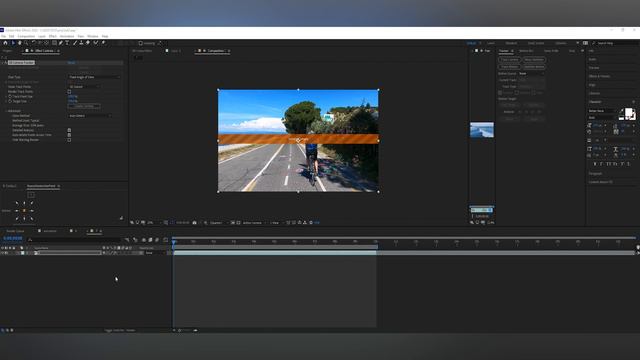Click the eyedropper in Character panel
This screenshot has height=360, width=640.
point(622,110)
